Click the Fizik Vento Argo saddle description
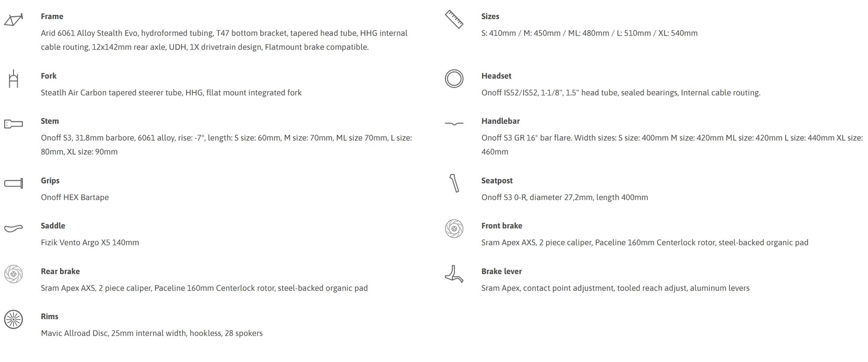Screen dimensions: 868x362 [90, 242]
